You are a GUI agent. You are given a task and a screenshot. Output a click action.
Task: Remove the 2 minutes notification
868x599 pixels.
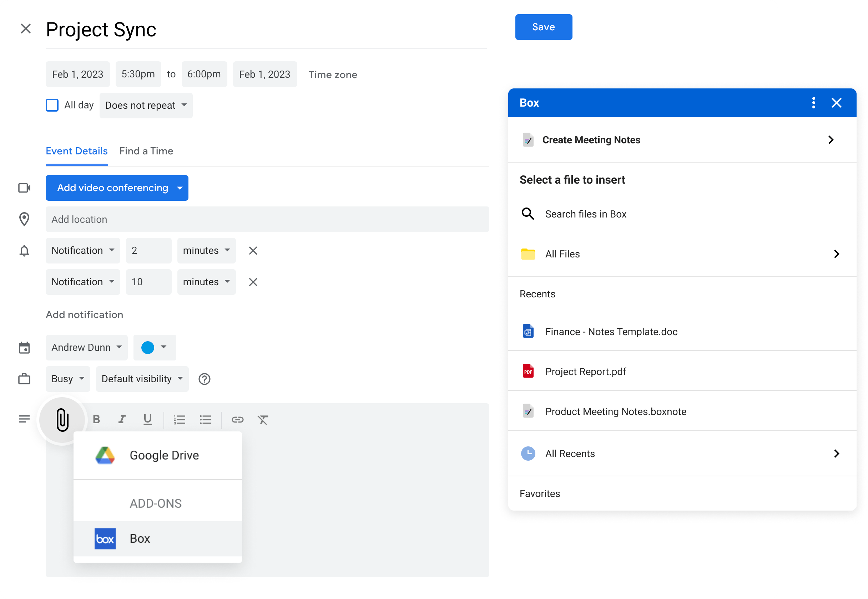coord(253,251)
